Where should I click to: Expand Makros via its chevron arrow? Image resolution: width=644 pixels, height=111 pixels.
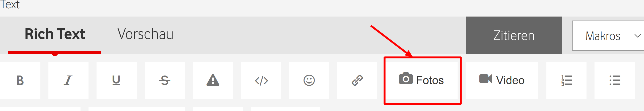click(638, 36)
